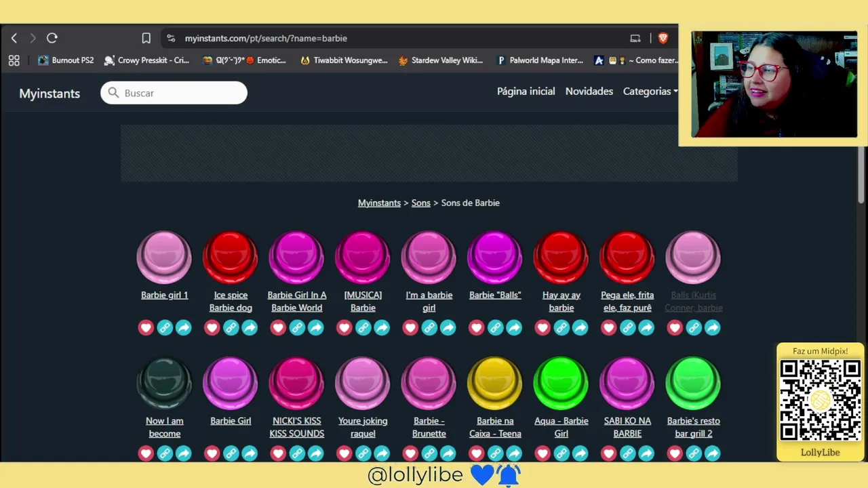
Task: Reload the Myinstants page
Action: point(52,39)
